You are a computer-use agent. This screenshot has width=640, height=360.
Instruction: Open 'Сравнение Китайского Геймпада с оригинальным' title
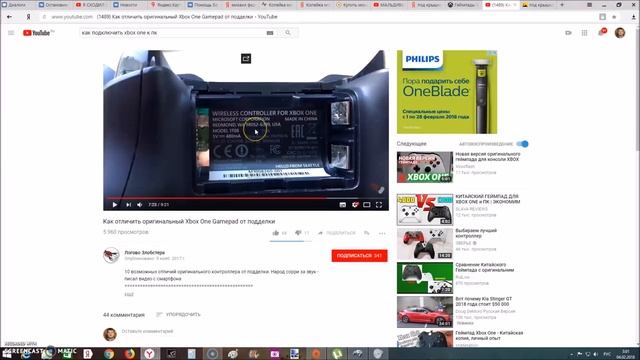click(485, 267)
